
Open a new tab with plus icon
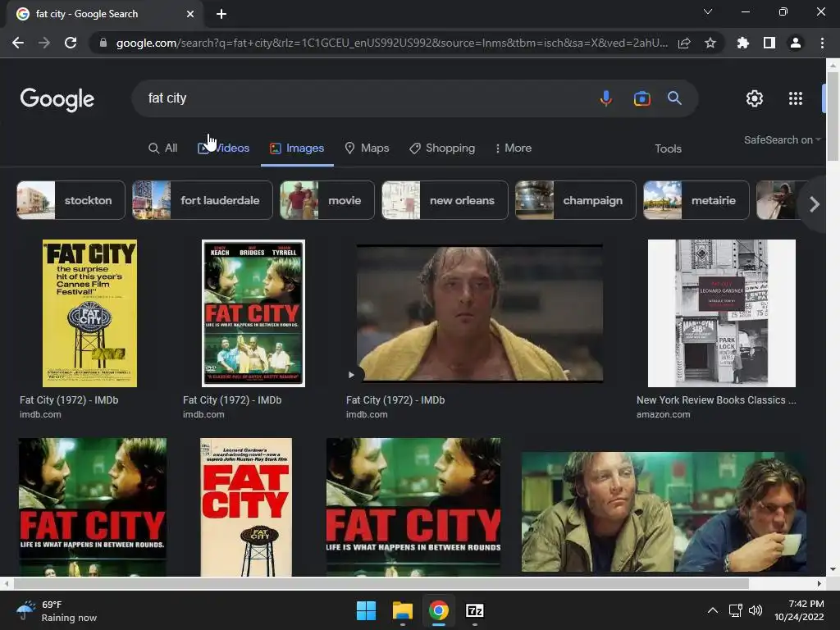(221, 14)
